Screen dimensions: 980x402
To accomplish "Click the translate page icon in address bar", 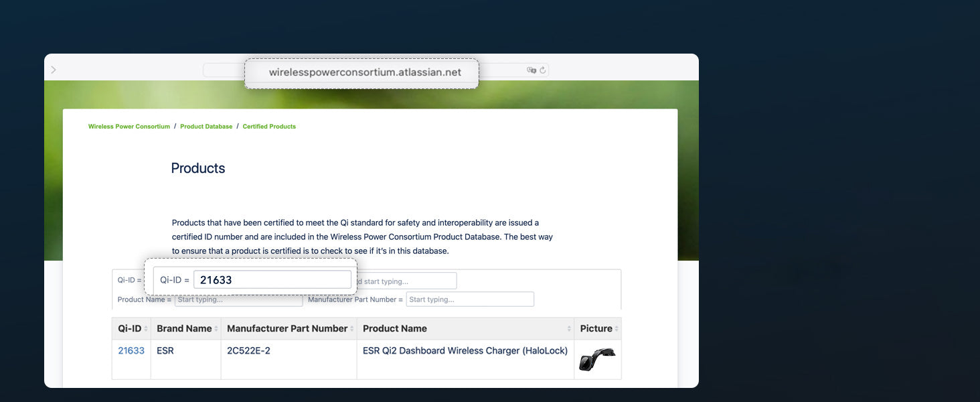I will click(532, 70).
